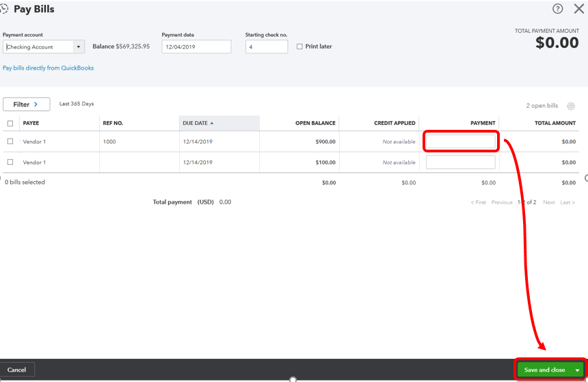
Task: Expand the Filter options
Action: [26, 105]
